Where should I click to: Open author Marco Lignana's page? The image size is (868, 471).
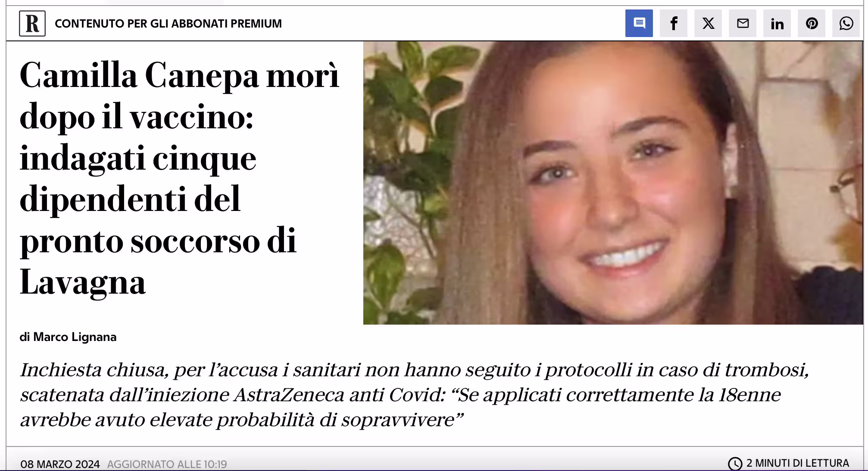75,337
